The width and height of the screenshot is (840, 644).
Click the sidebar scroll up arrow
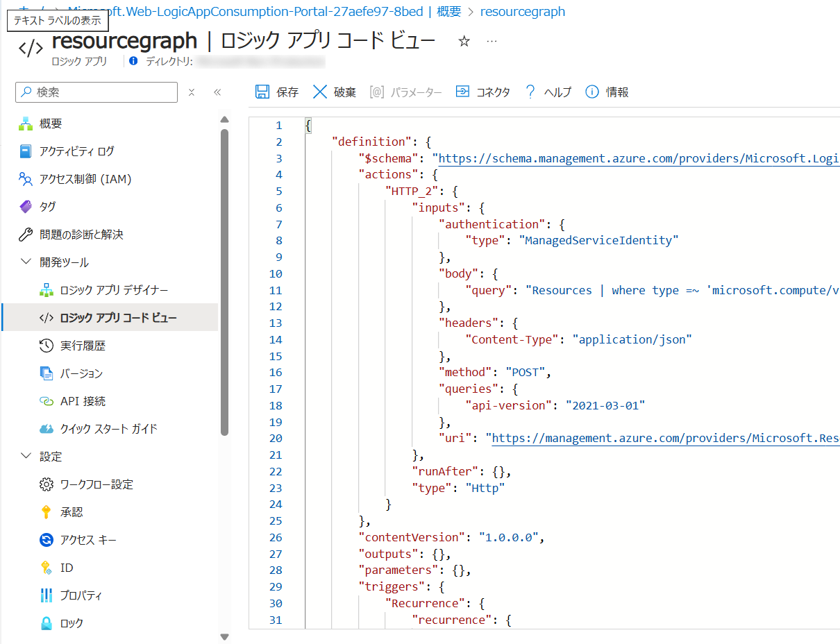click(x=224, y=119)
